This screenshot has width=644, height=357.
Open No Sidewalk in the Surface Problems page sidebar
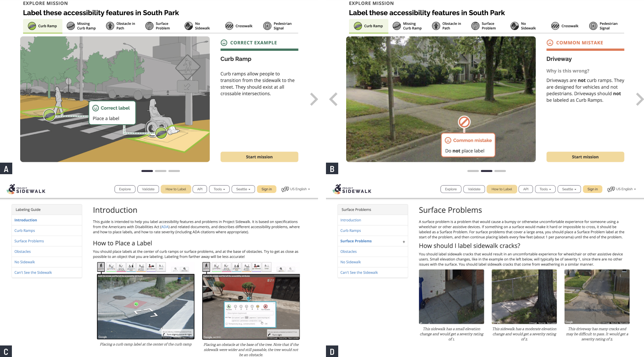373,262
